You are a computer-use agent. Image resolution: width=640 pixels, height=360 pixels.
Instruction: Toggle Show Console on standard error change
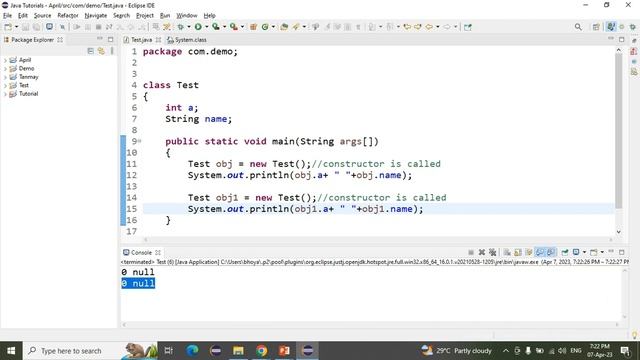point(551,252)
